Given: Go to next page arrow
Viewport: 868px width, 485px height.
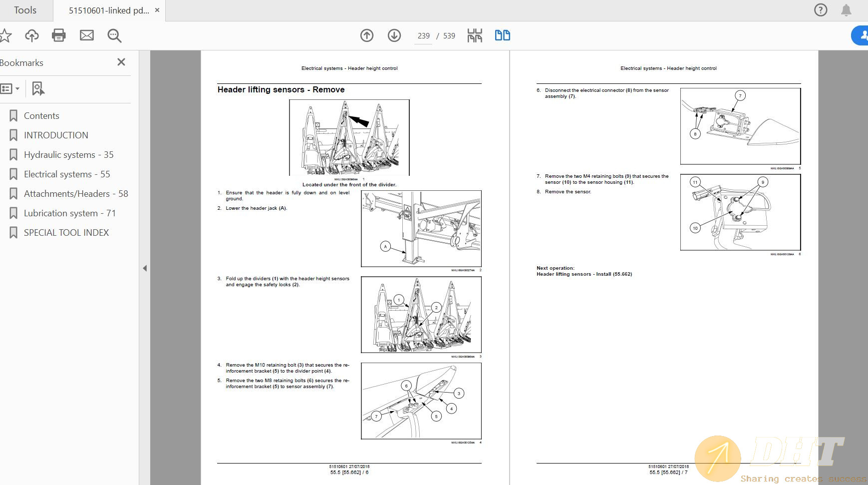Looking at the screenshot, I should point(394,35).
